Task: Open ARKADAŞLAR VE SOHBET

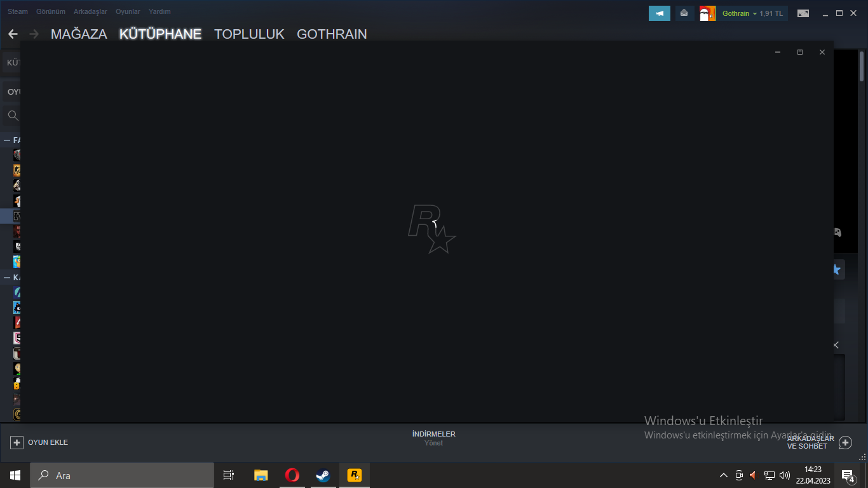Action: [x=811, y=442]
